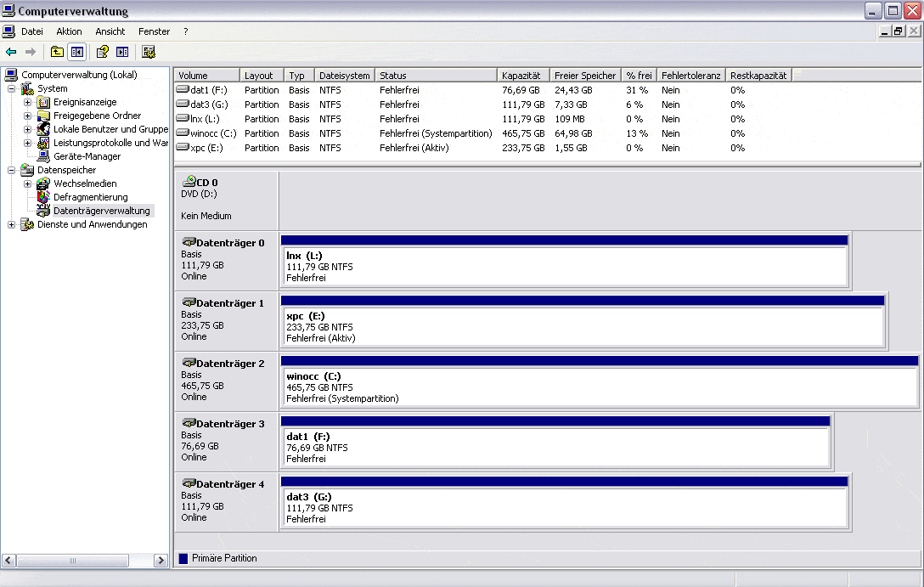Collapse the System tree node
This screenshot has height=587, width=924.
pyautogui.click(x=12, y=88)
